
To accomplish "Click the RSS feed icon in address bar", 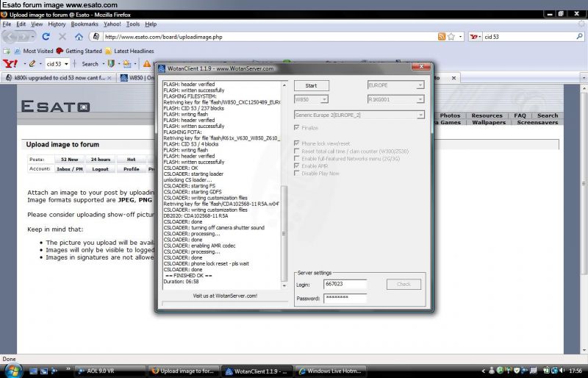I will [x=442, y=37].
